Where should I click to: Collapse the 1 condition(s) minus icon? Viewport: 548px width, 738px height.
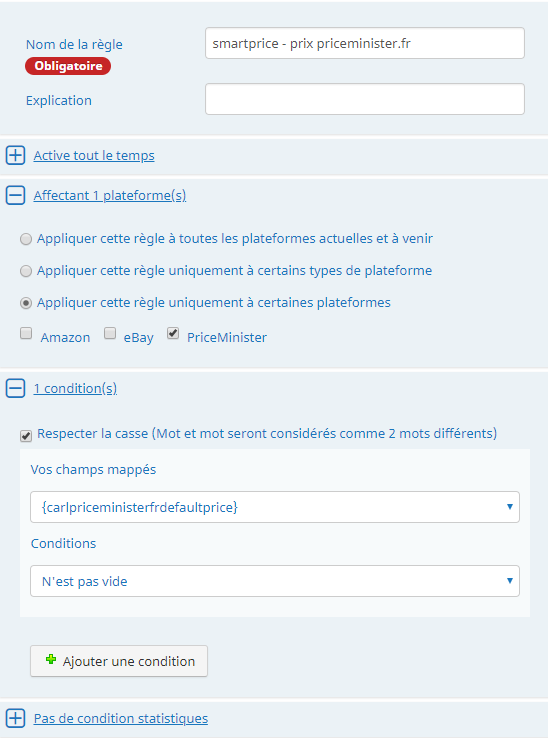tap(15, 388)
